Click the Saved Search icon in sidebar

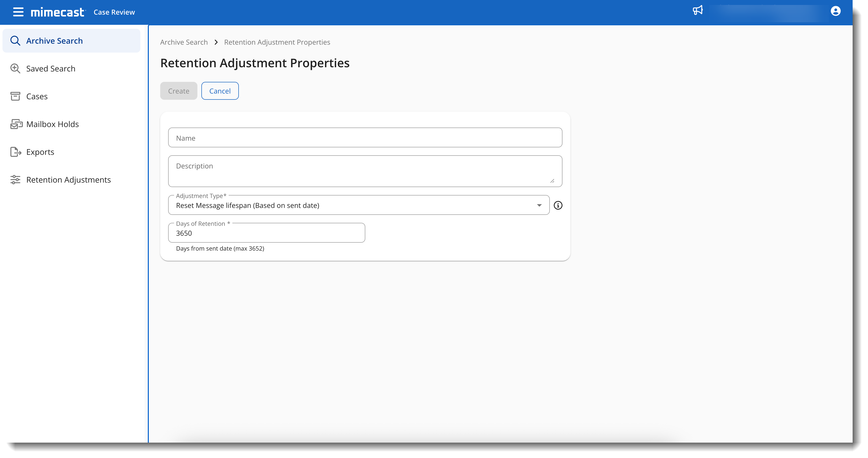pos(15,68)
